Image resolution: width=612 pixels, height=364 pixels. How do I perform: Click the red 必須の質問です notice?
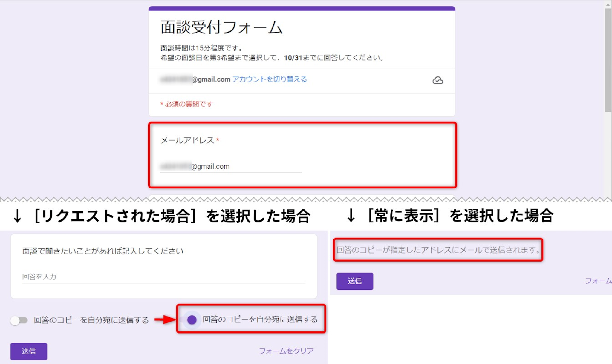click(186, 104)
